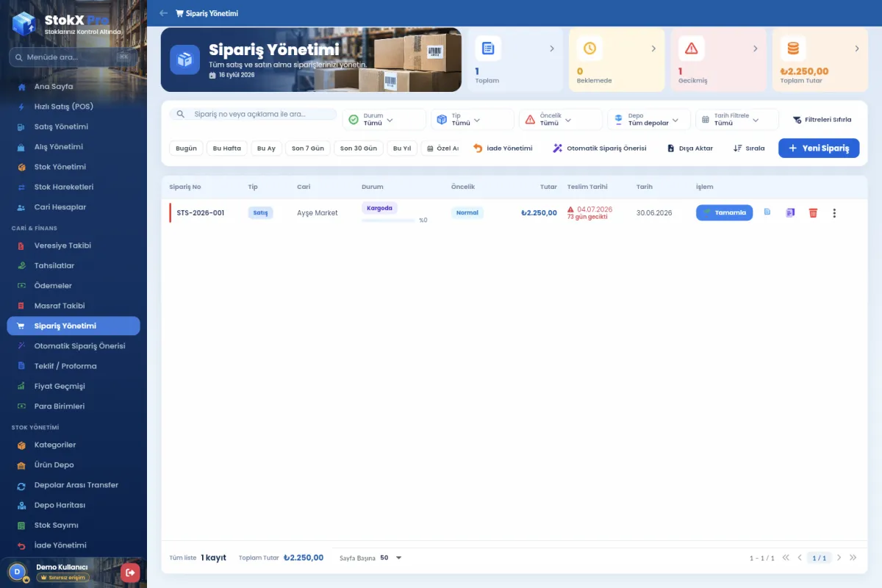This screenshot has height=588, width=882.
Task: Click the last page double-arrow in pagination
Action: 853,558
